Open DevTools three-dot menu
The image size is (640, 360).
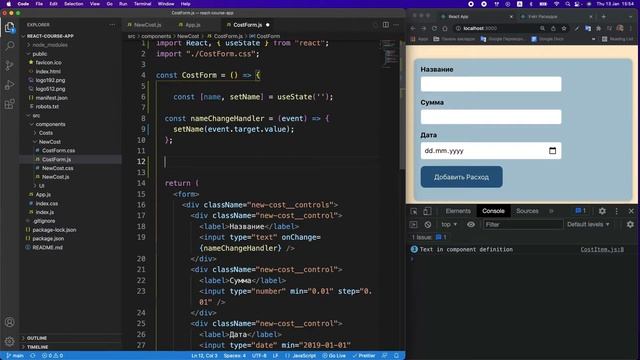click(x=616, y=211)
